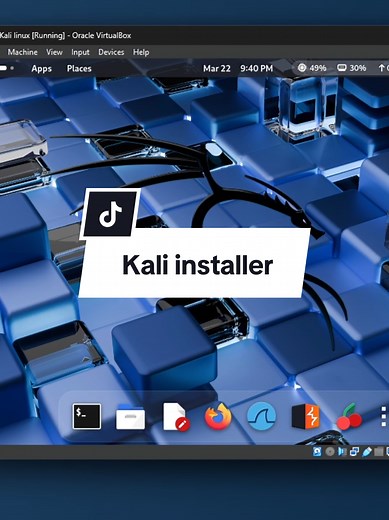The width and height of the screenshot is (389, 520).
Task: Open the Places menu in Kali top bar
Action: [x=79, y=69]
